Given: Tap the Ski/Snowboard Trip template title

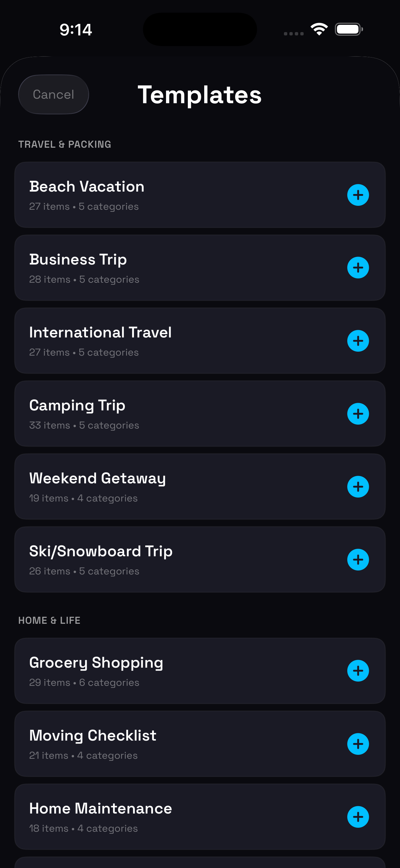Looking at the screenshot, I should coord(101,551).
